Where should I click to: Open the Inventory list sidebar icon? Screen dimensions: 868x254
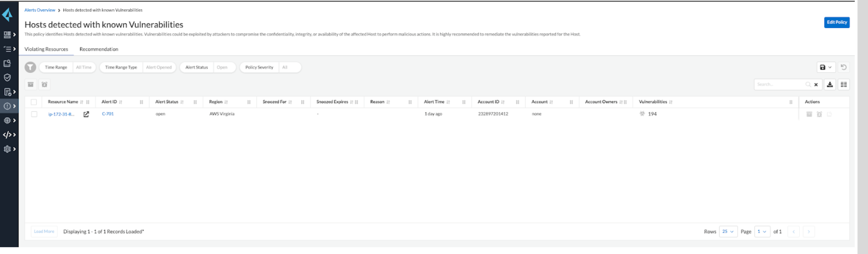7,49
